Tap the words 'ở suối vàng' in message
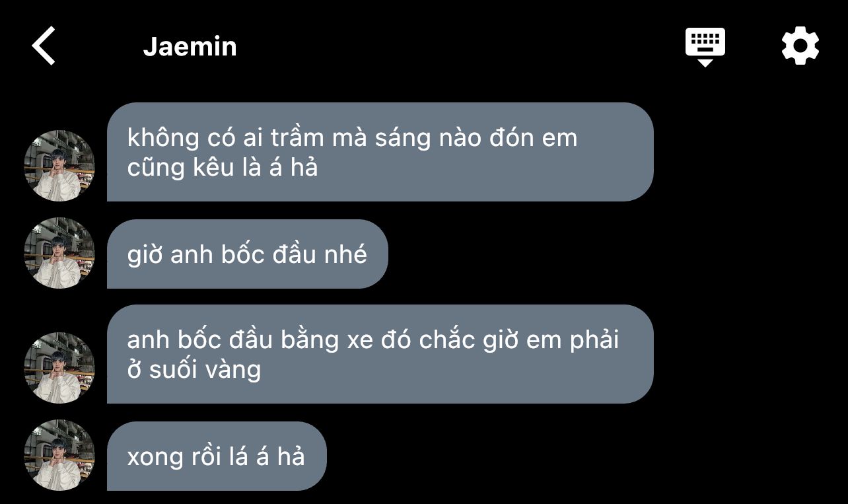 [194, 369]
